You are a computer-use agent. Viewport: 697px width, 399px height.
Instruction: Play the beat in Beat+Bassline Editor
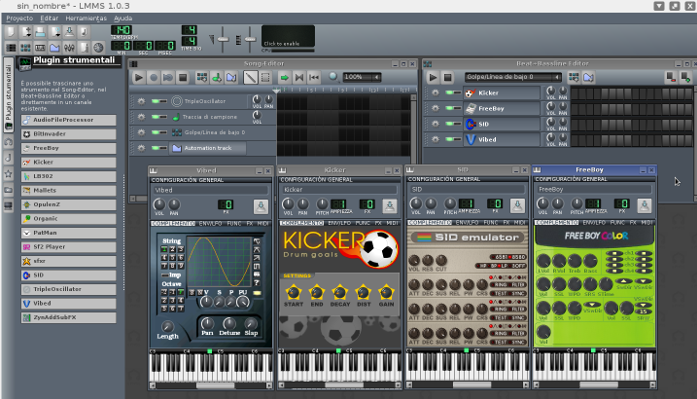pyautogui.click(x=433, y=78)
